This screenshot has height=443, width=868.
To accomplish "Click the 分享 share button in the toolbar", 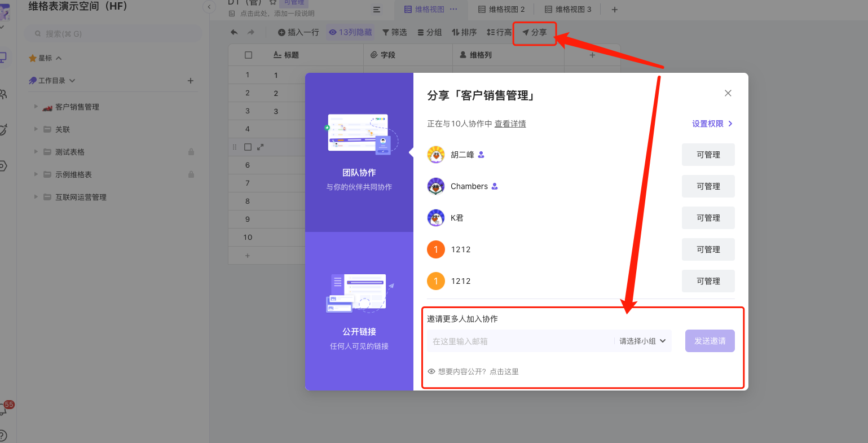I will pos(534,33).
